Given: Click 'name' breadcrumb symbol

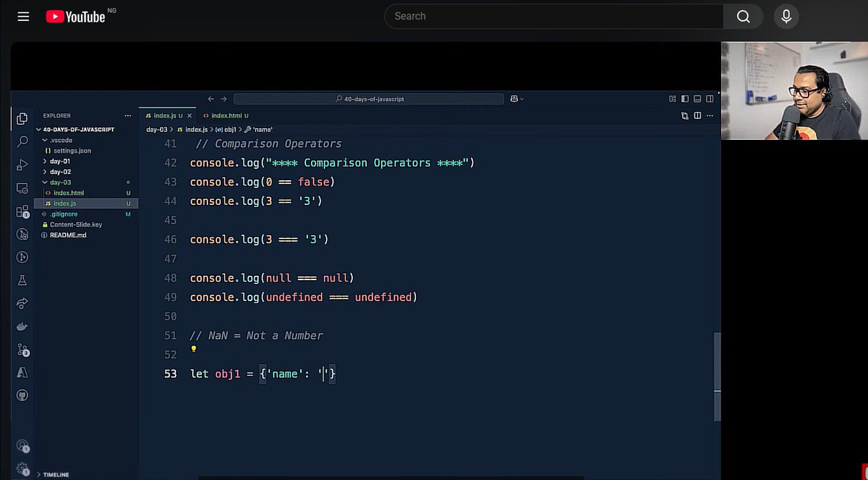Looking at the screenshot, I should (258, 130).
